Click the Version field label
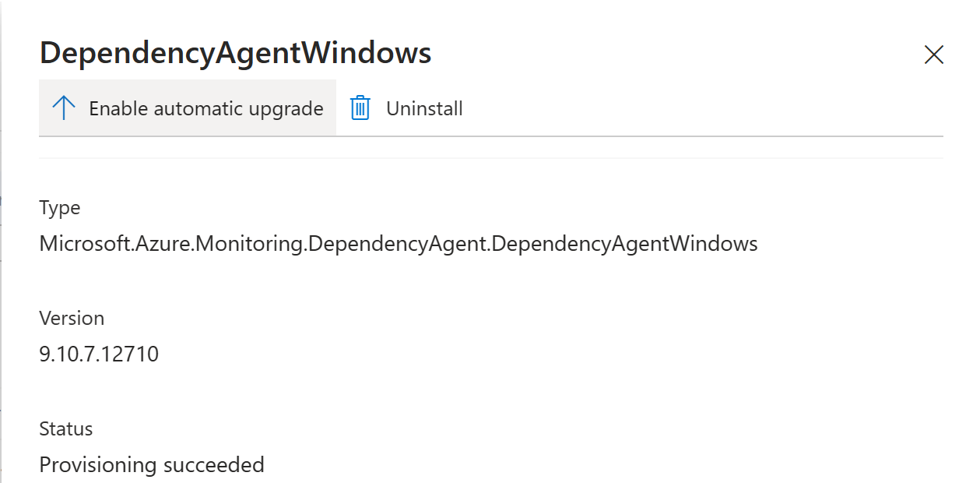Viewport: 980px width, 483px height. (x=72, y=318)
